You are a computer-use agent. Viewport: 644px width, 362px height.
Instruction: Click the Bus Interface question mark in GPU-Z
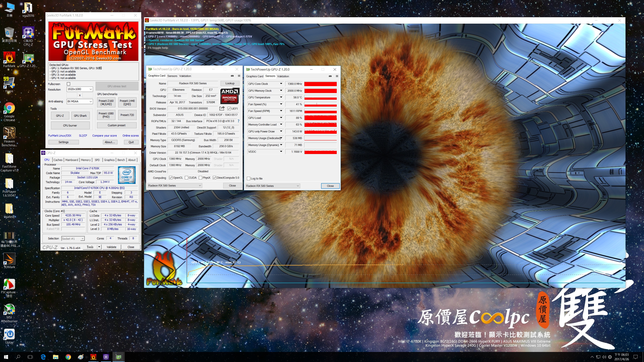tap(238, 121)
